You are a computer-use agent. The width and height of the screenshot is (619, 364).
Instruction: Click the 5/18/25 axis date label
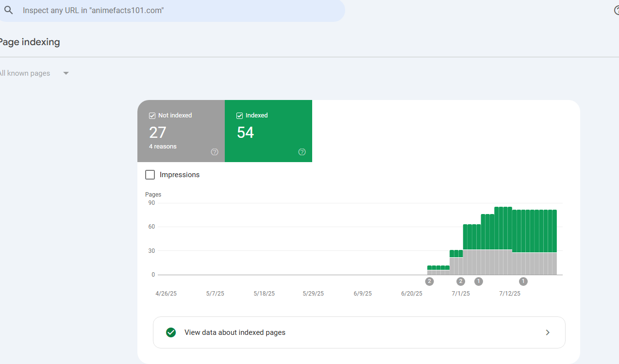pos(264,294)
